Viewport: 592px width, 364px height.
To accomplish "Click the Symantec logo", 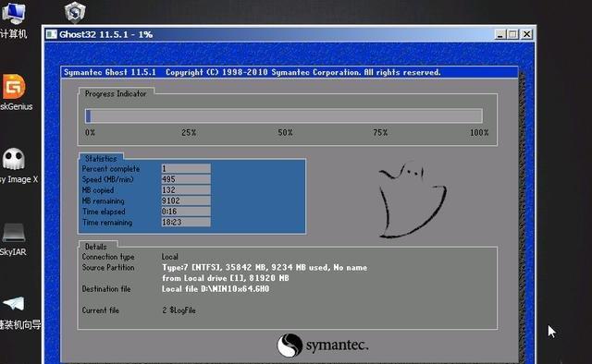I will [x=323, y=346].
